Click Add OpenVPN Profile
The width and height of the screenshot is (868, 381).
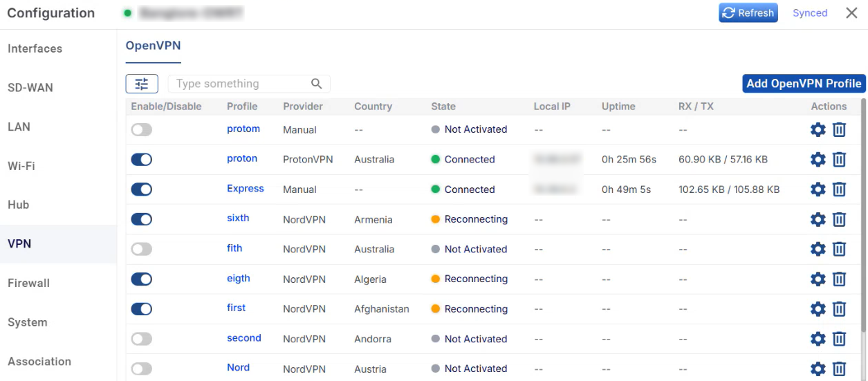[804, 84]
